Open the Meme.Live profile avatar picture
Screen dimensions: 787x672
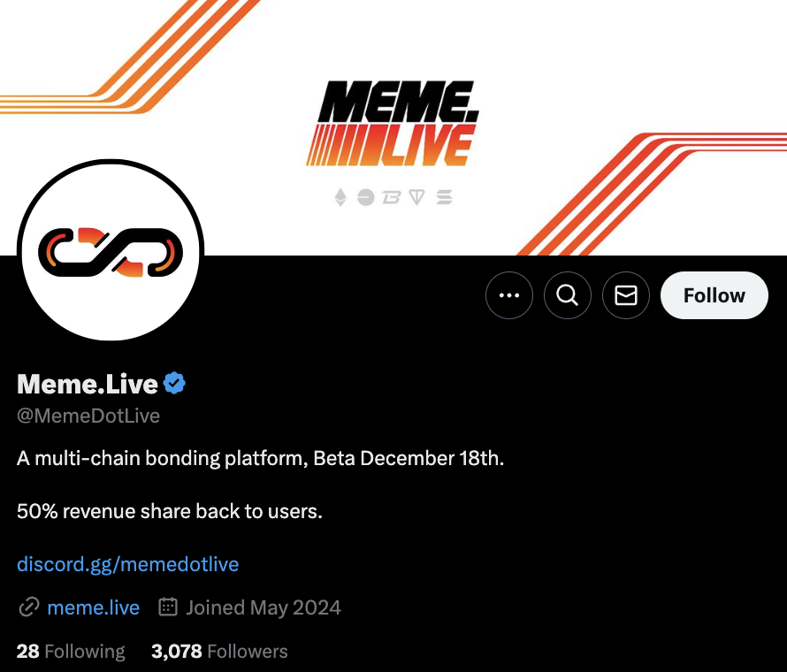(111, 250)
